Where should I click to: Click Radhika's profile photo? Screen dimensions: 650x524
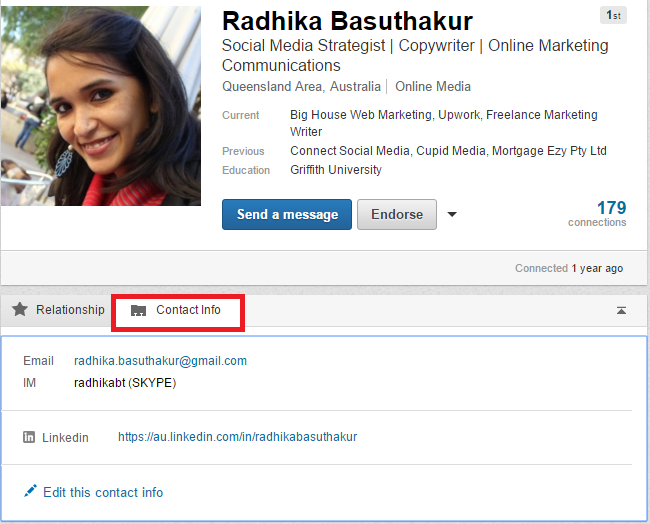pyautogui.click(x=101, y=106)
